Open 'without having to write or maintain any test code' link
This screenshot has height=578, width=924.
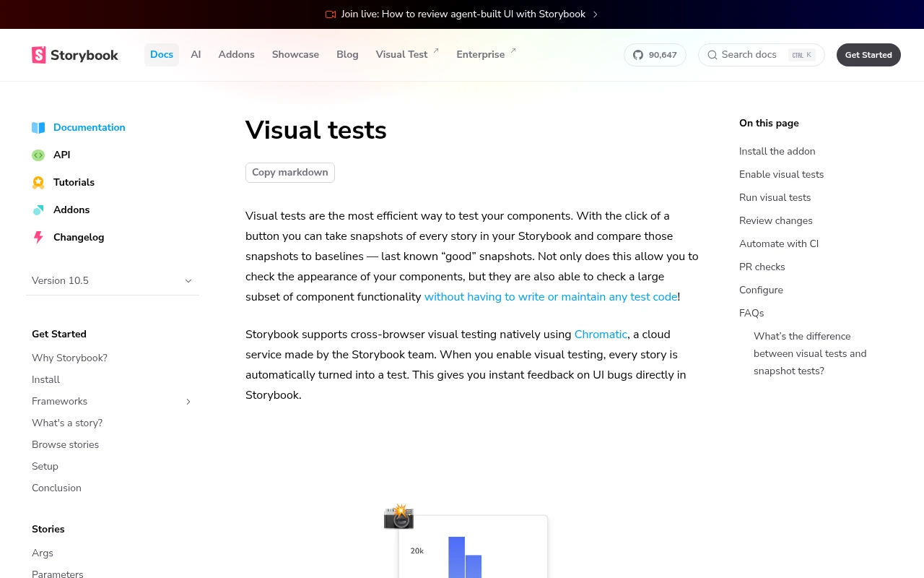tap(551, 297)
